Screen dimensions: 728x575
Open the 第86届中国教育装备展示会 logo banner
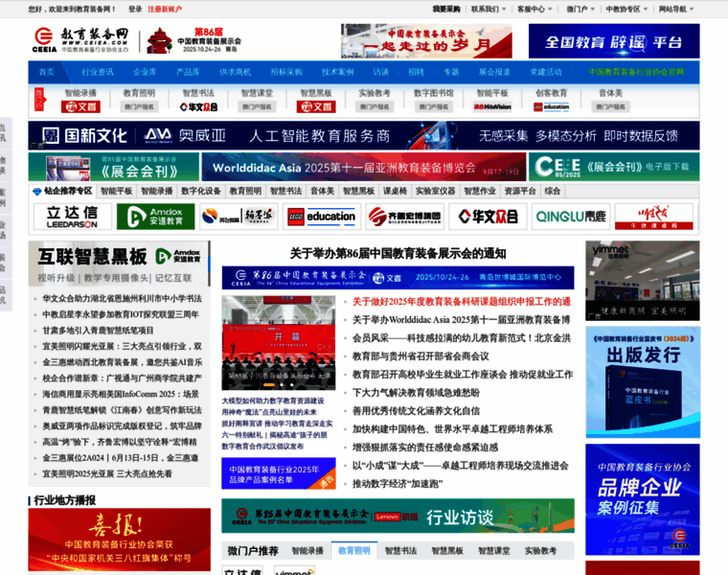(x=193, y=40)
